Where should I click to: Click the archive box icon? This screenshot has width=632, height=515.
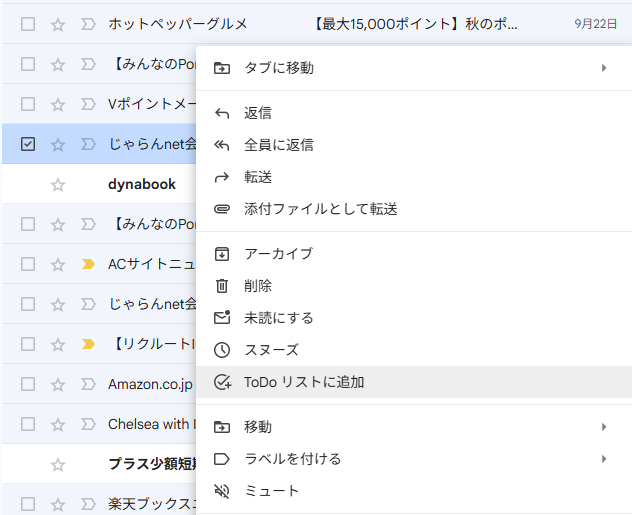click(222, 254)
